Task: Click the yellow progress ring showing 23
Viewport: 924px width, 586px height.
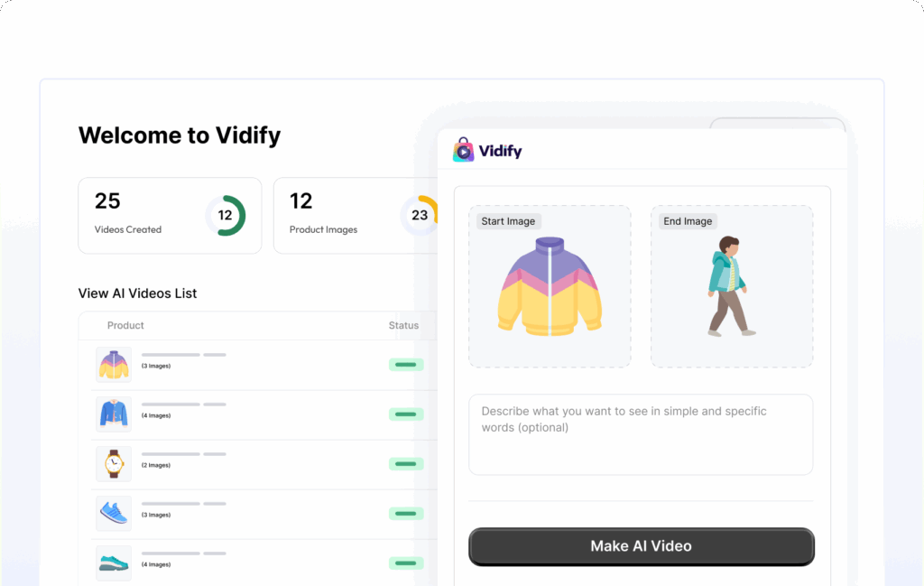Action: pyautogui.click(x=419, y=215)
